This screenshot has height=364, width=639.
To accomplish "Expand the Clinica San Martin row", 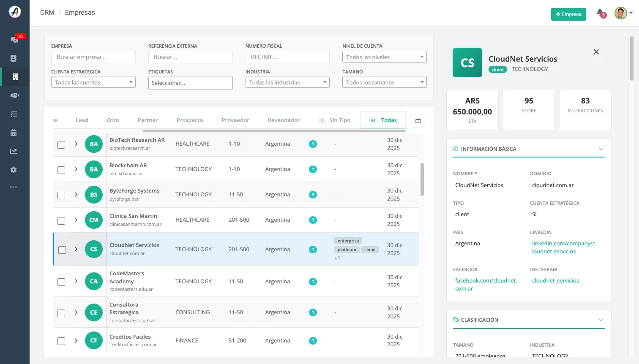I will pos(76,220).
